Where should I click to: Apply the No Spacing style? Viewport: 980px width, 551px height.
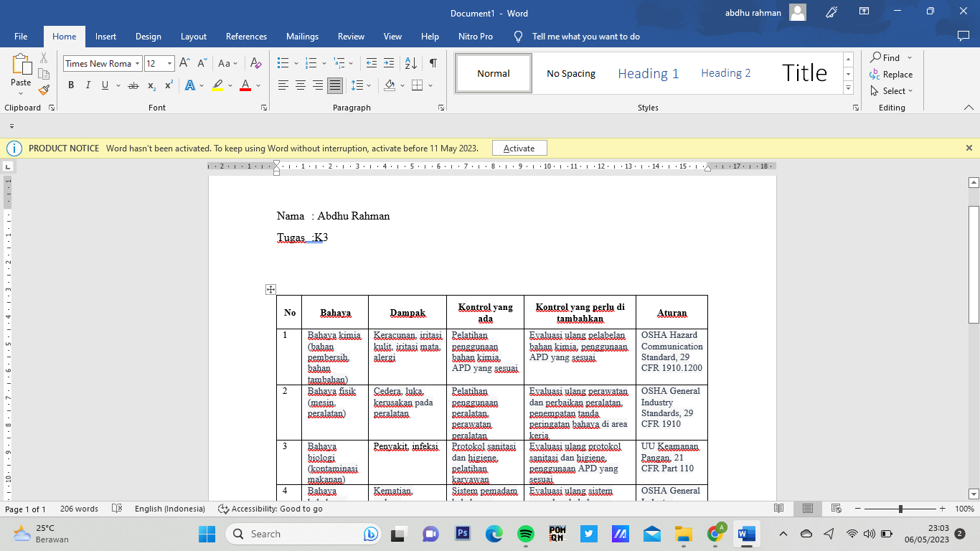pyautogui.click(x=571, y=73)
